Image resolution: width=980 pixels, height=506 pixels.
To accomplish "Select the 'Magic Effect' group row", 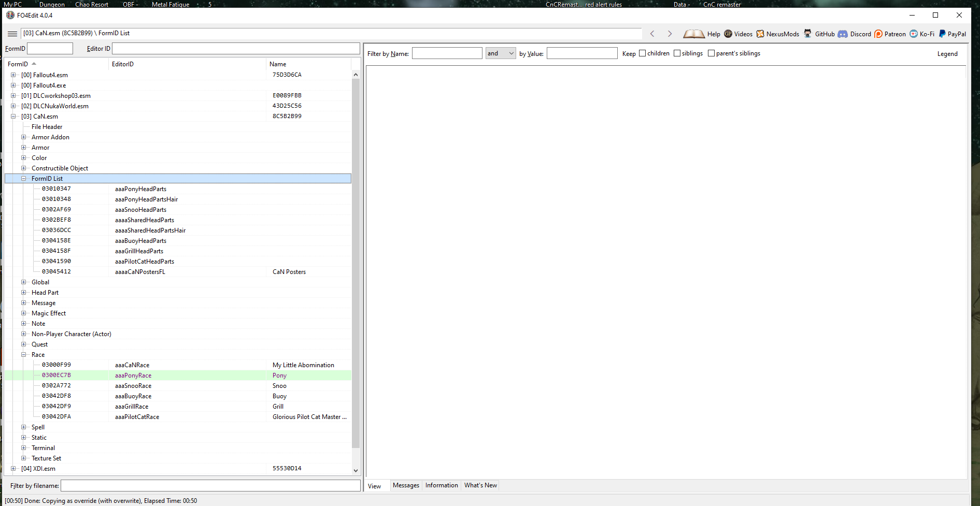I will pyautogui.click(x=178, y=313).
